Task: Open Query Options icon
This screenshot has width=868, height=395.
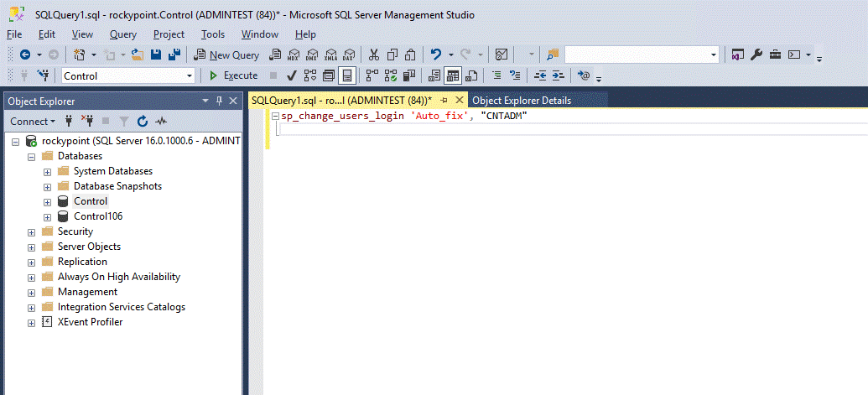Action: (329, 75)
